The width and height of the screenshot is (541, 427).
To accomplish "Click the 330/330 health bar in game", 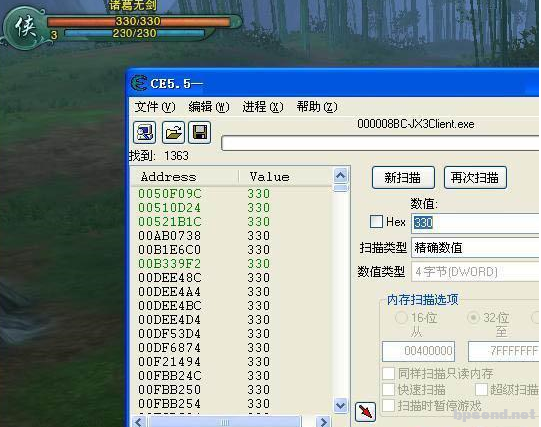I will pyautogui.click(x=138, y=21).
